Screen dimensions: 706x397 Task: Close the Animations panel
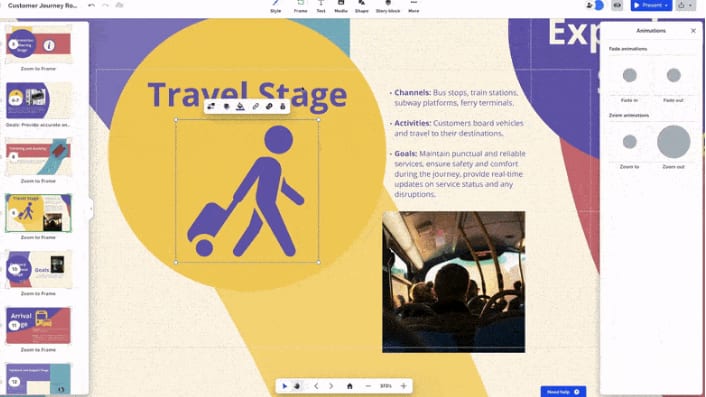pos(693,31)
